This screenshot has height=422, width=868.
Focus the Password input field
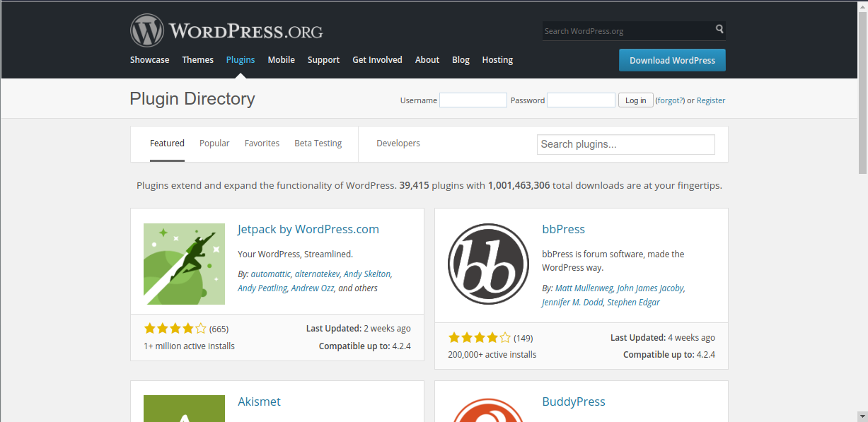(x=581, y=100)
